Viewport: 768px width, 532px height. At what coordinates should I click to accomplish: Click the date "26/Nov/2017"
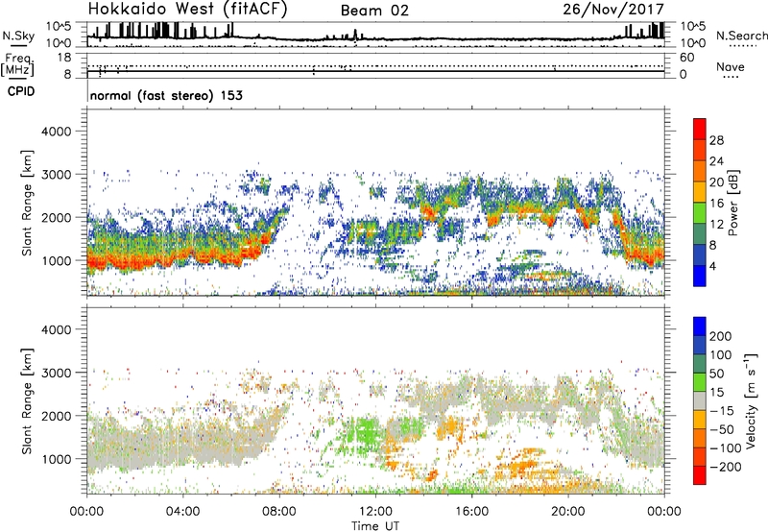[x=613, y=9]
